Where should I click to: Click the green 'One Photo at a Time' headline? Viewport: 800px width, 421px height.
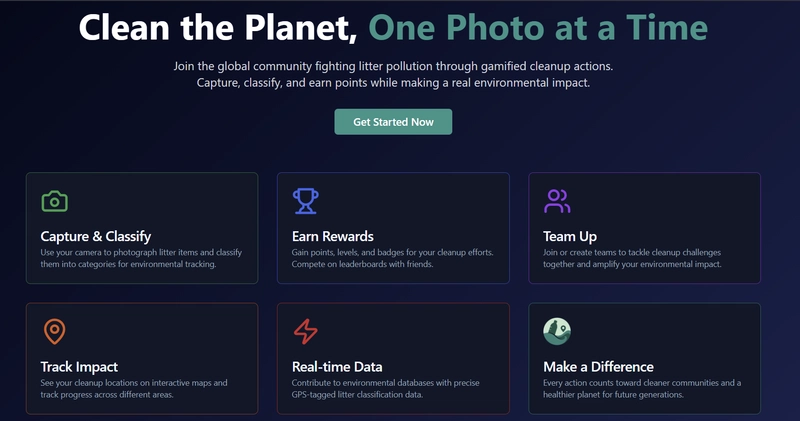tap(538, 27)
